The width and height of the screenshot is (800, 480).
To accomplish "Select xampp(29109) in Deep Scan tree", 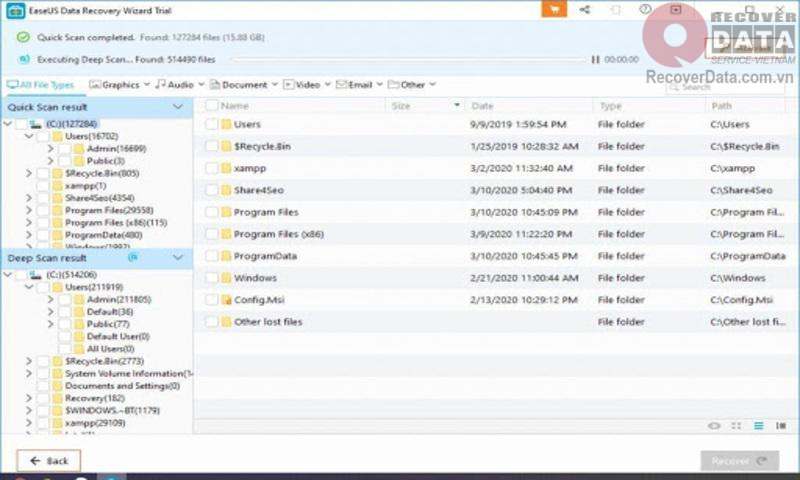I will 95,423.
